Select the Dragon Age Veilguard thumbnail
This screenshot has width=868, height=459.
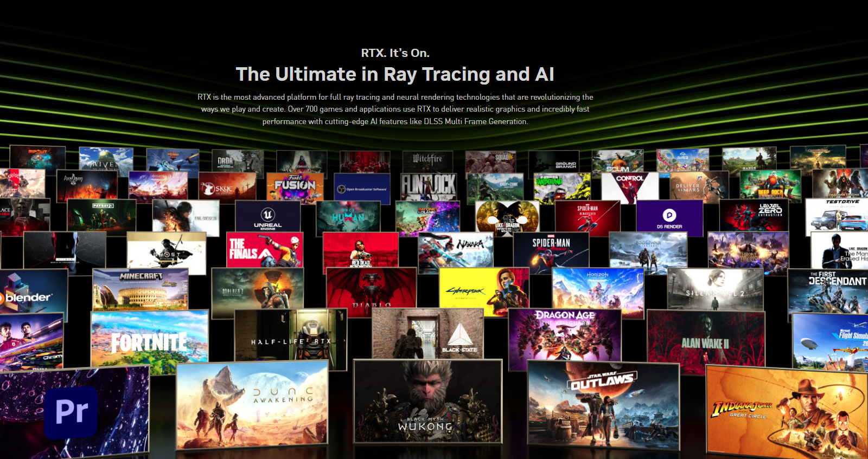[x=564, y=334]
